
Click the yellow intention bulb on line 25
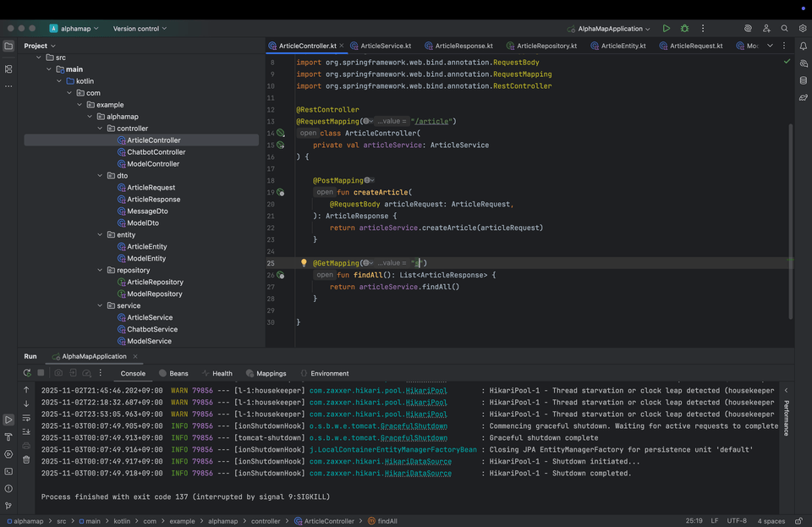pyautogui.click(x=304, y=263)
